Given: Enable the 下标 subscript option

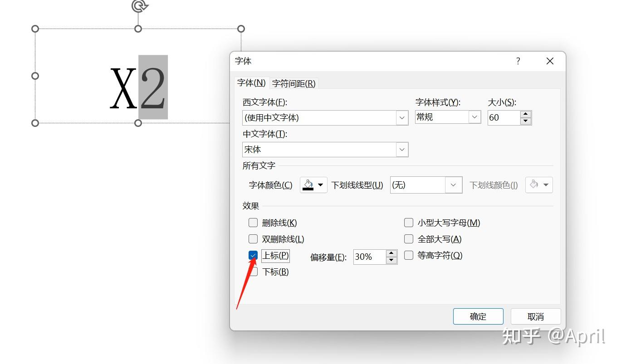Looking at the screenshot, I should tap(253, 272).
